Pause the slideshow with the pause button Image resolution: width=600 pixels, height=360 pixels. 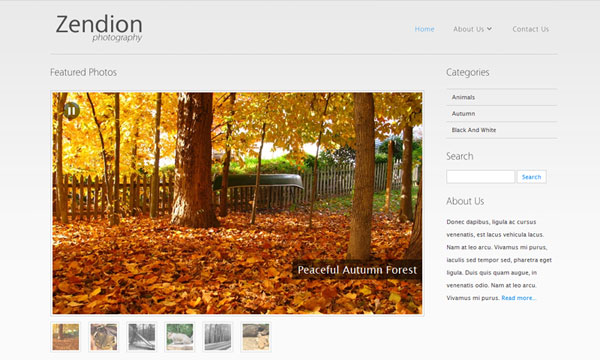pyautogui.click(x=71, y=111)
